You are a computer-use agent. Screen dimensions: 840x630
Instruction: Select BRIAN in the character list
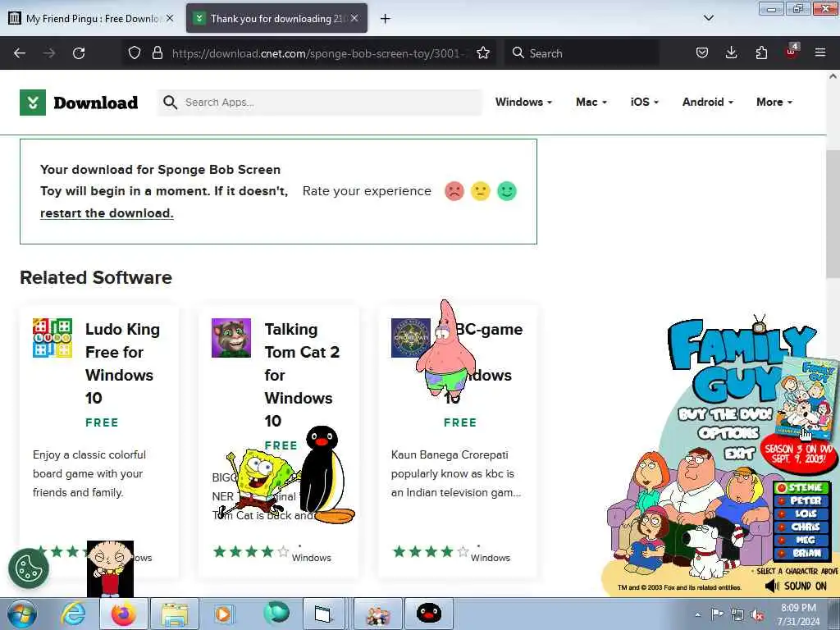tap(801, 553)
